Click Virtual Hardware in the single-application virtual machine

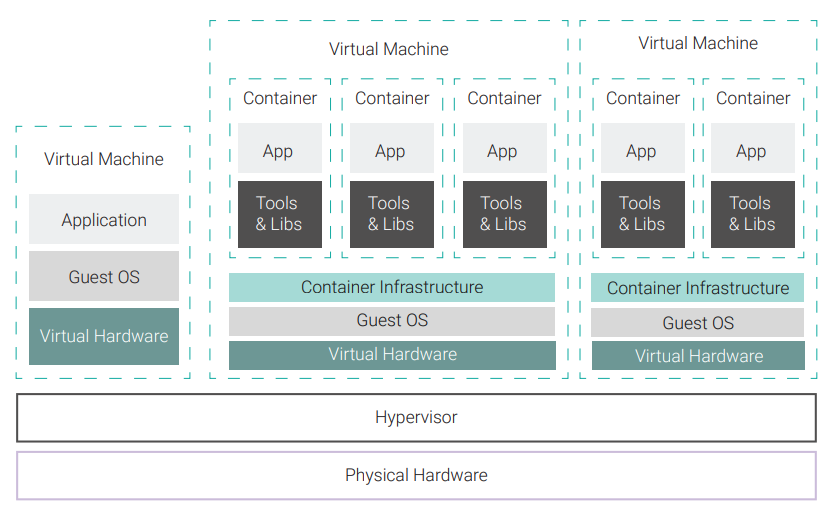coord(104,336)
